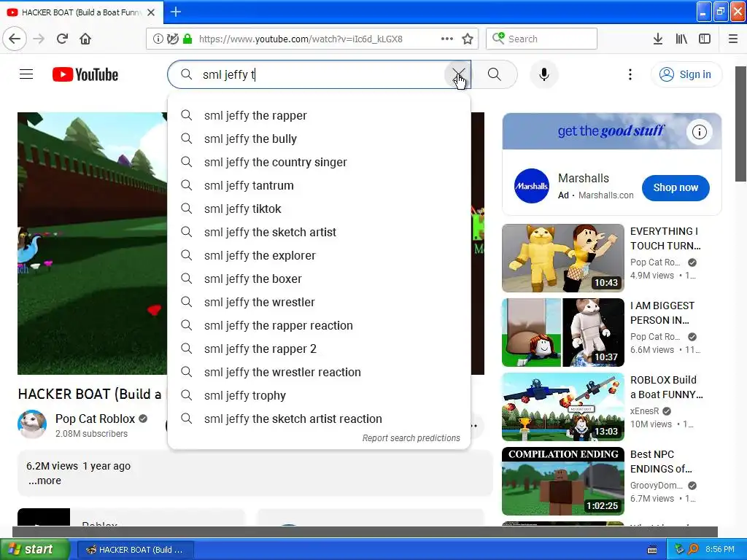Image resolution: width=747 pixels, height=560 pixels.
Task: Pick suggestion sml jeffy the wrestler reaction
Action: point(320,372)
